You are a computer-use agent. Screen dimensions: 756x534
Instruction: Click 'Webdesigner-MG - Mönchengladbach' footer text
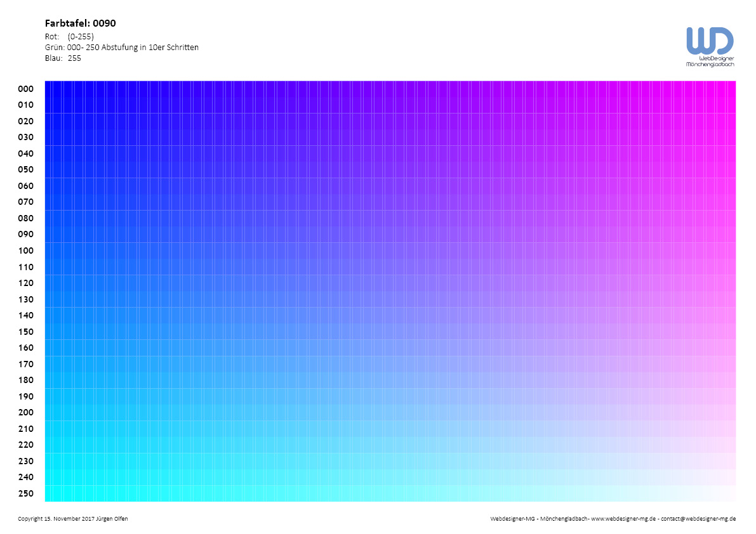(x=538, y=519)
